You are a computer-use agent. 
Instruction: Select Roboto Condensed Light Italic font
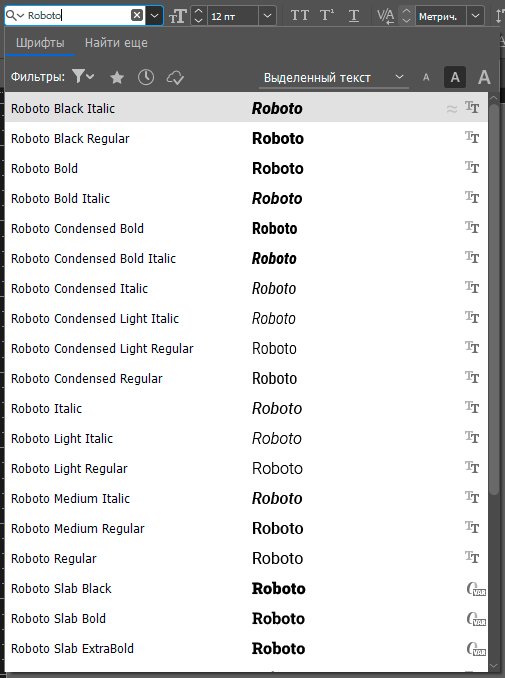[246, 318]
